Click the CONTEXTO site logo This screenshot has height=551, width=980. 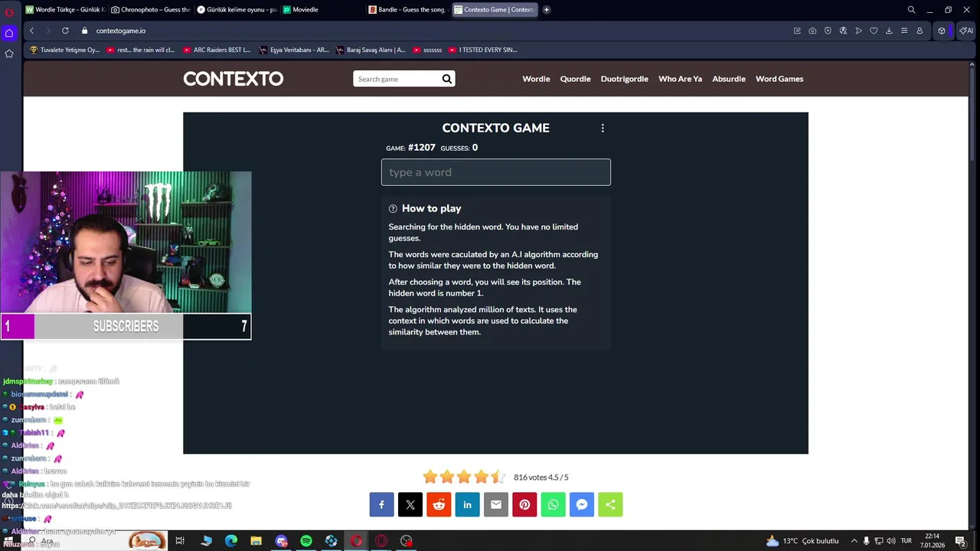click(x=233, y=79)
